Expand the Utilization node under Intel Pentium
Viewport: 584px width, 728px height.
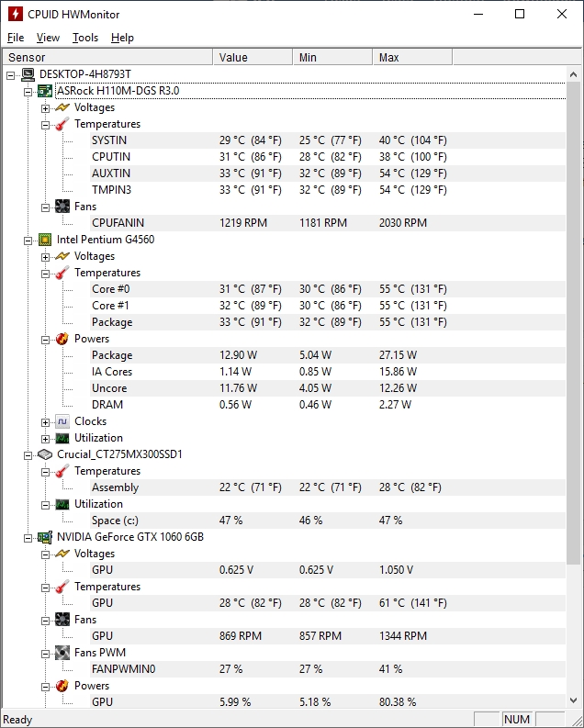[45, 439]
